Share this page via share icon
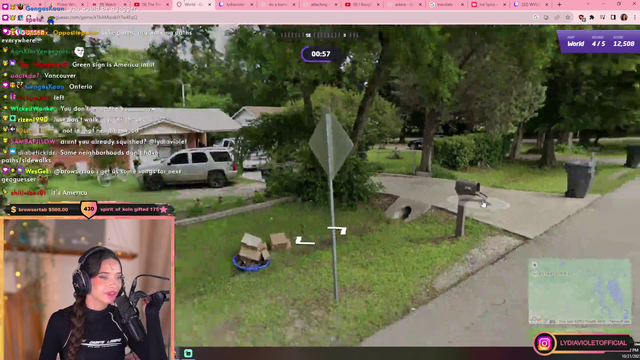 (x=557, y=18)
